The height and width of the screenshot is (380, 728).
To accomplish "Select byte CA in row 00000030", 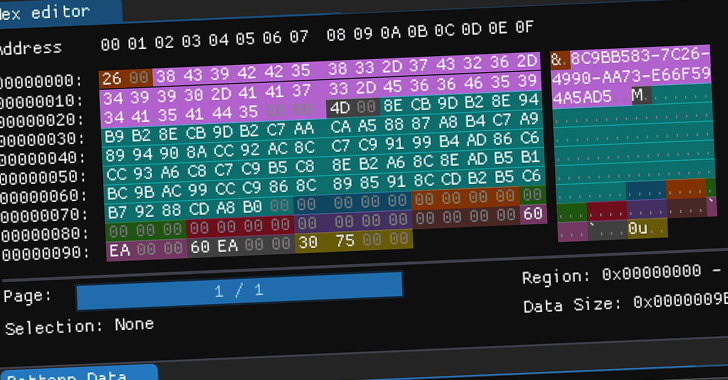I will pyautogui.click(x=341, y=127).
